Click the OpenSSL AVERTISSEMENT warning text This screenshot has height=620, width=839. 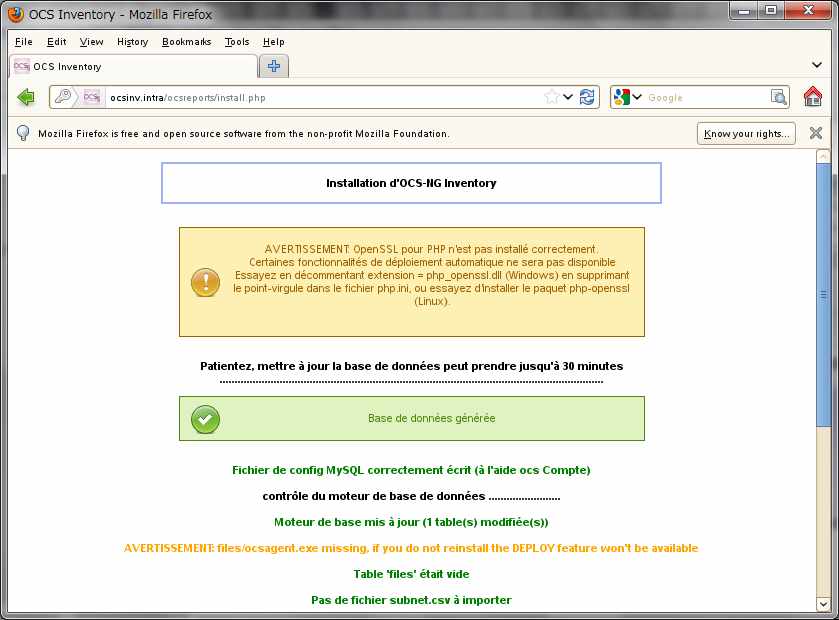click(431, 275)
